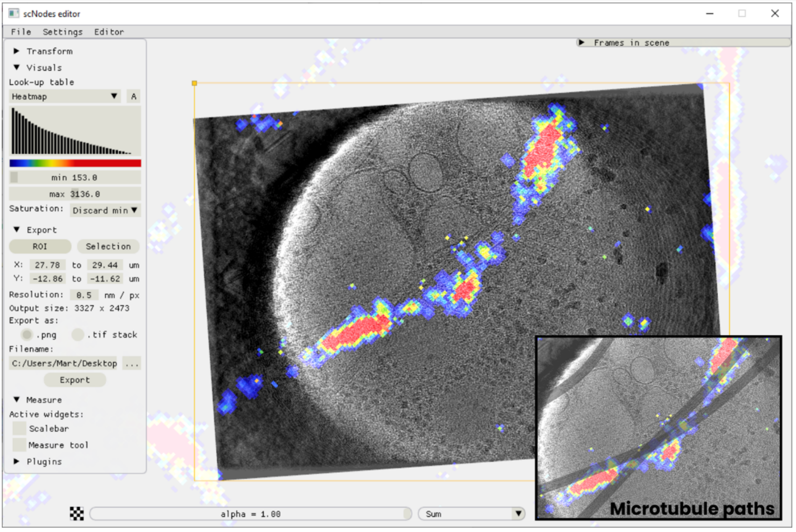Expand the Transform section

pos(16,51)
